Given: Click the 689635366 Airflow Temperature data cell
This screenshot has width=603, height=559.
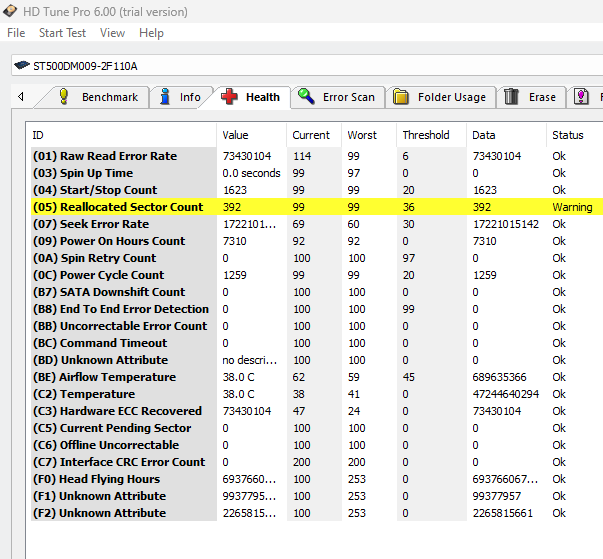Looking at the screenshot, I should pos(499,377).
